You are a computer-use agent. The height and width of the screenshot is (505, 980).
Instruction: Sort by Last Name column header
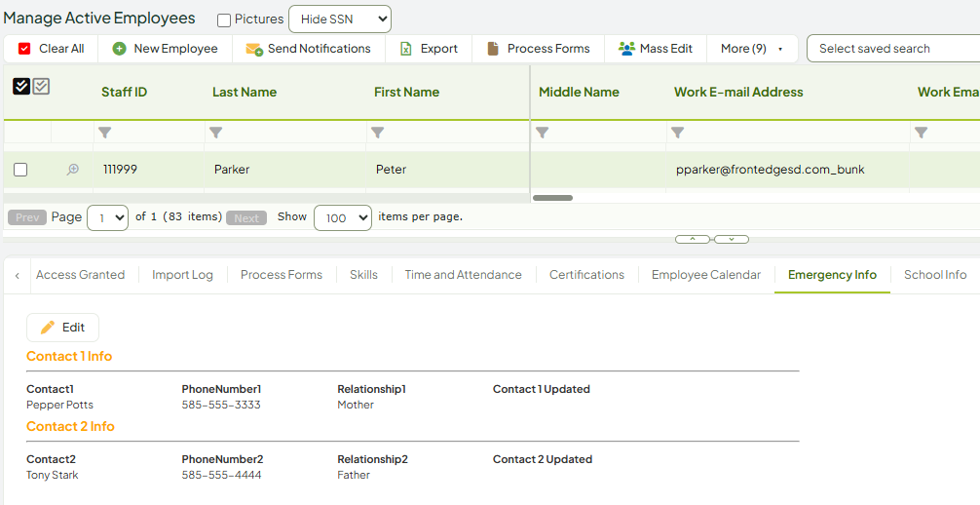[x=245, y=92]
